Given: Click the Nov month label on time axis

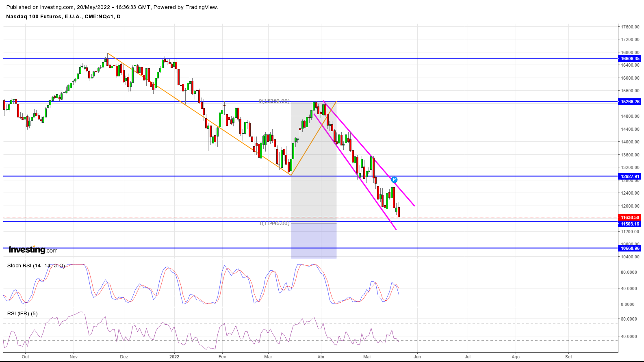Looking at the screenshot, I should 74,357.
